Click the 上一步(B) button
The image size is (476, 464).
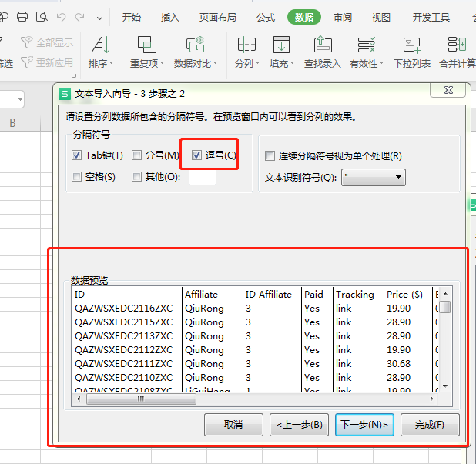[x=299, y=425]
